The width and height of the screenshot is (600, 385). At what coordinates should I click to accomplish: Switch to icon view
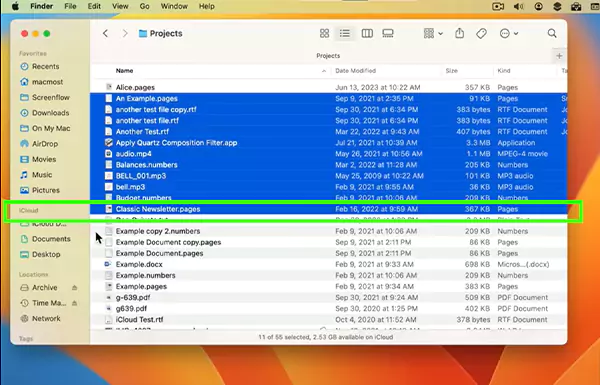324,34
